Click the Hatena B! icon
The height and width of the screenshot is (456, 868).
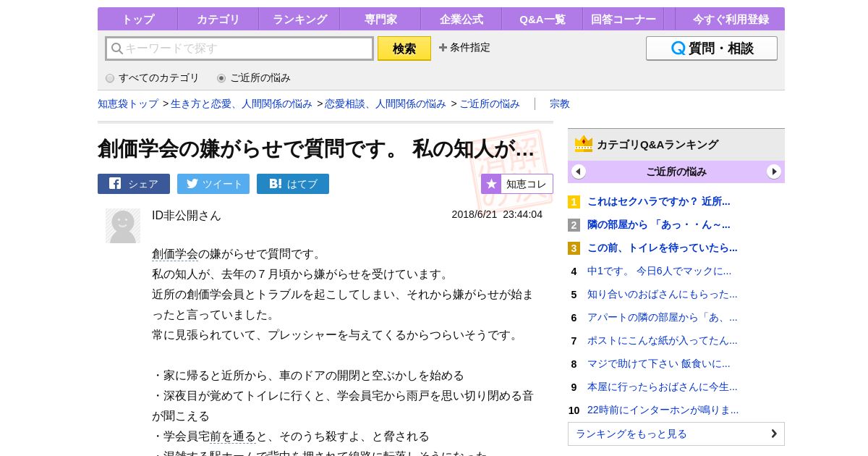[275, 184]
